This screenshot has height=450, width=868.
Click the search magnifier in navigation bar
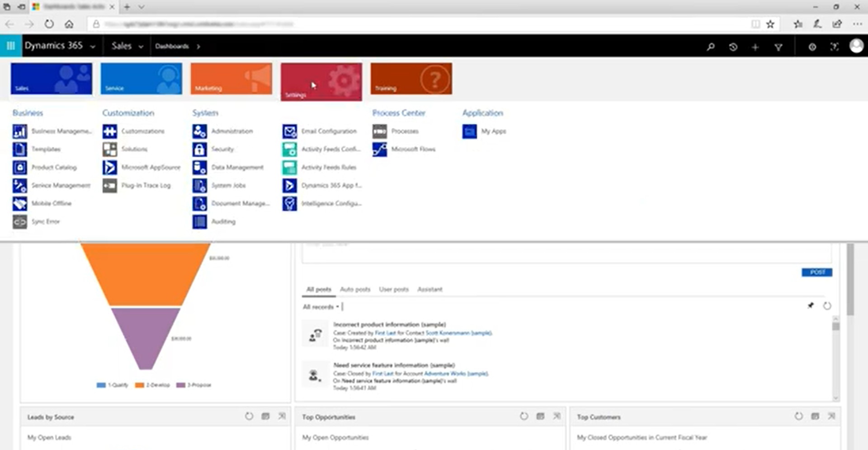[x=711, y=47]
